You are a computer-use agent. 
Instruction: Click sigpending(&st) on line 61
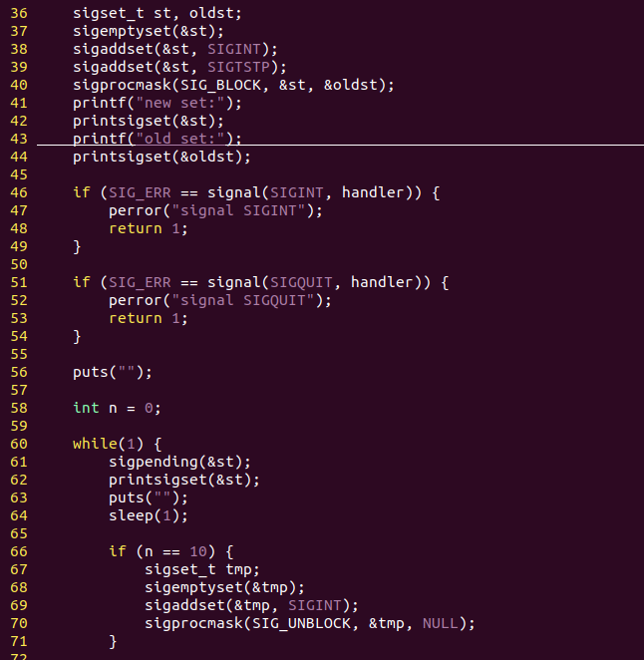click(179, 462)
